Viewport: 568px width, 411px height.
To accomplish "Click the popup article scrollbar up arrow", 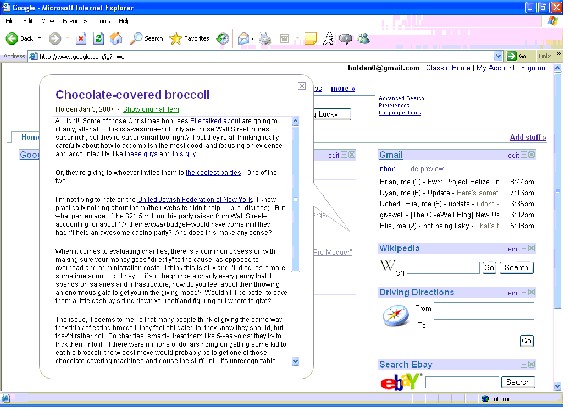I will pos(295,121).
